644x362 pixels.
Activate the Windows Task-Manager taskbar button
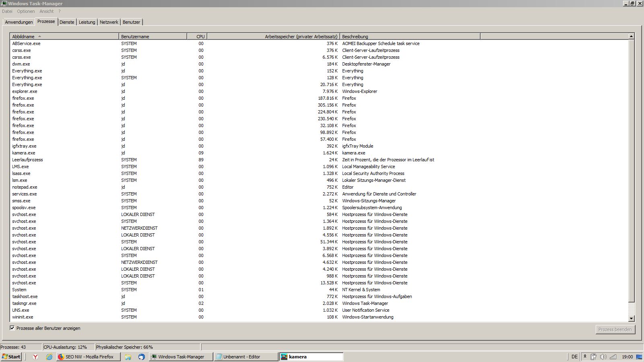pyautogui.click(x=181, y=357)
